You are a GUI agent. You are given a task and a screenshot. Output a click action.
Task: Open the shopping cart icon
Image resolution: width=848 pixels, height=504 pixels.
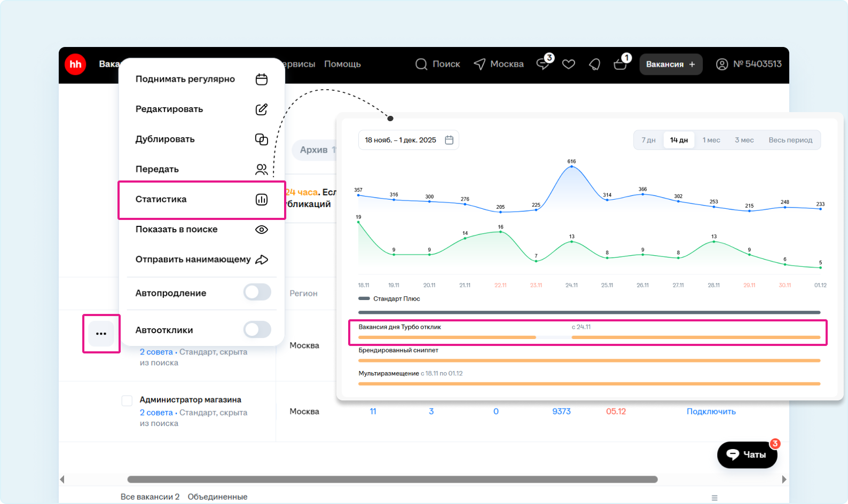tap(620, 65)
